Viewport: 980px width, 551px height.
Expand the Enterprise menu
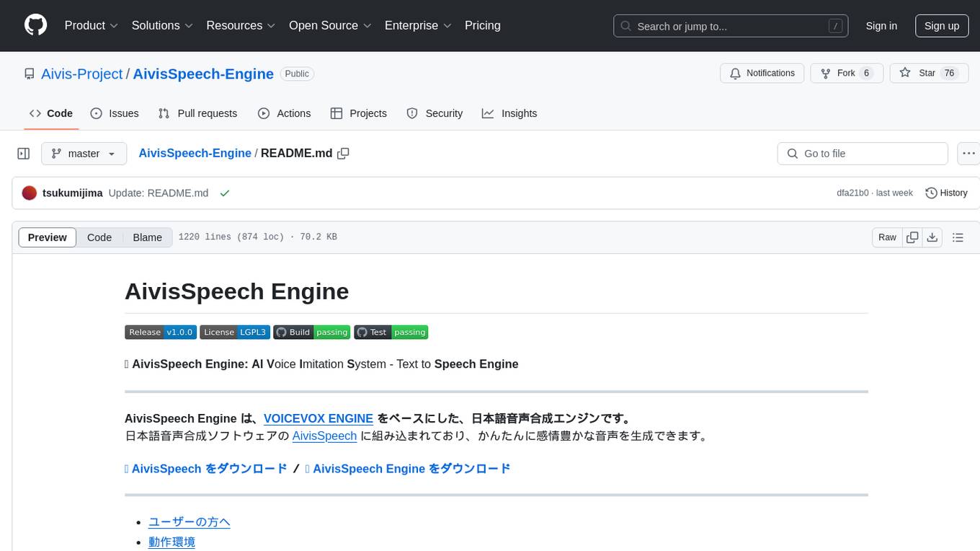(x=418, y=25)
